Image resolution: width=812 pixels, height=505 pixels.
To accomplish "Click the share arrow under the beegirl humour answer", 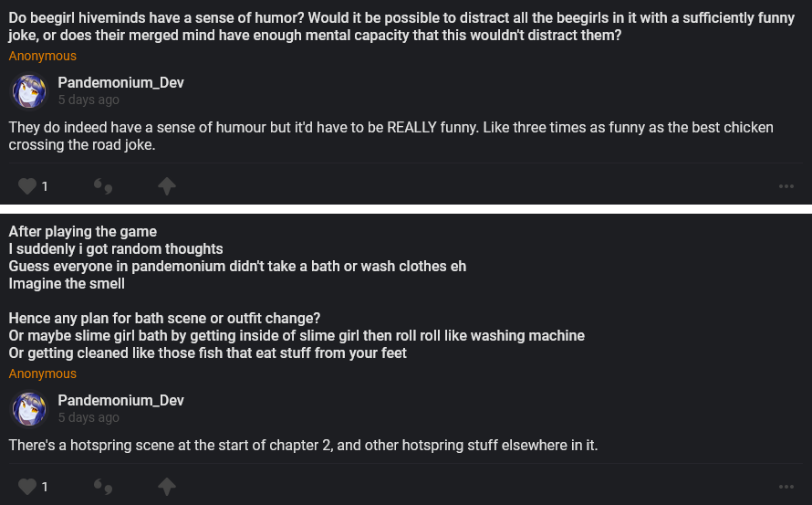I will pyautogui.click(x=166, y=186).
